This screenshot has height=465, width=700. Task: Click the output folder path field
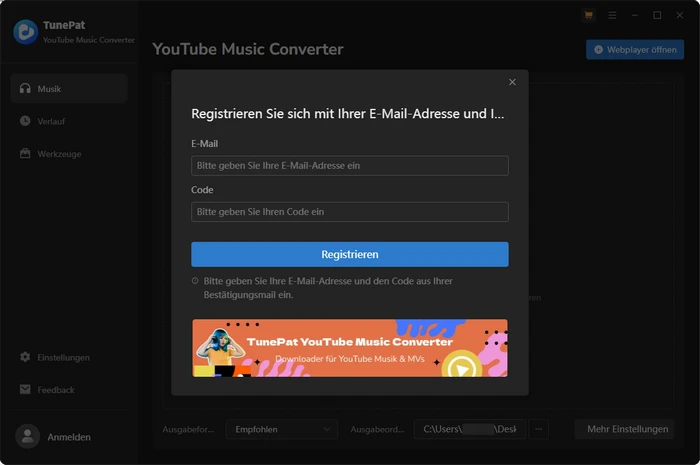tap(470, 429)
